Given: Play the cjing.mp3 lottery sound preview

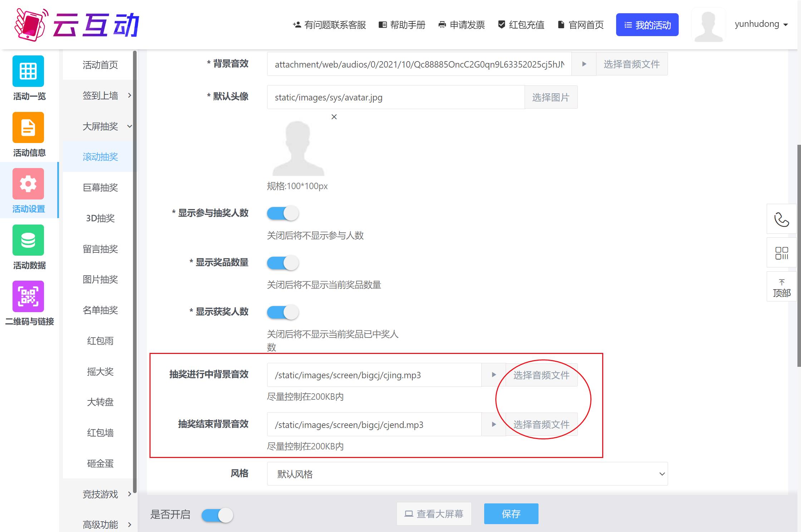Looking at the screenshot, I should (x=493, y=375).
